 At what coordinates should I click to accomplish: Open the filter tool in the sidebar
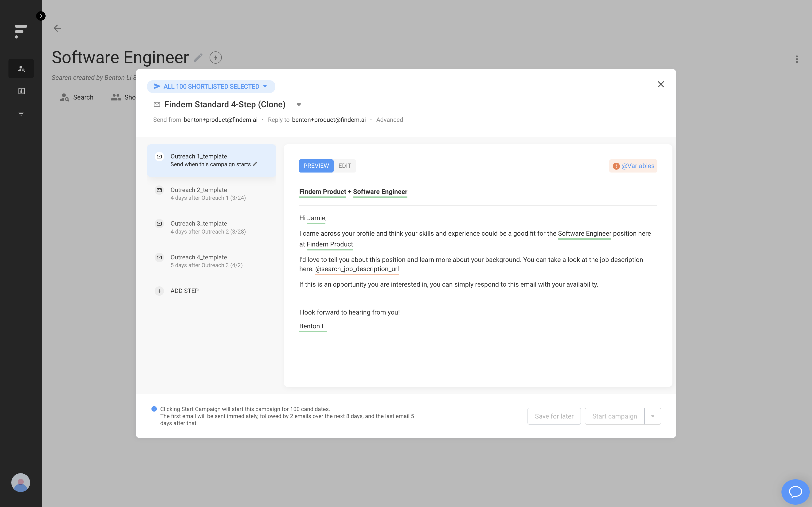(x=21, y=113)
